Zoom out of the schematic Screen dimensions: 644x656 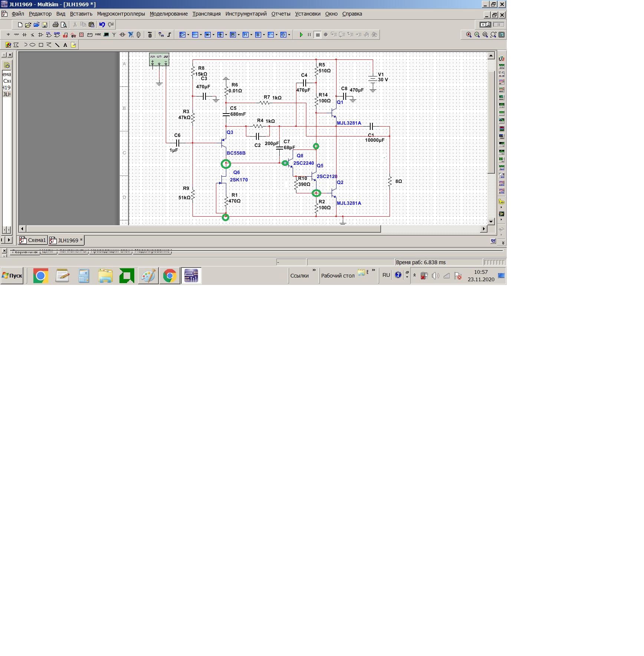(x=477, y=35)
